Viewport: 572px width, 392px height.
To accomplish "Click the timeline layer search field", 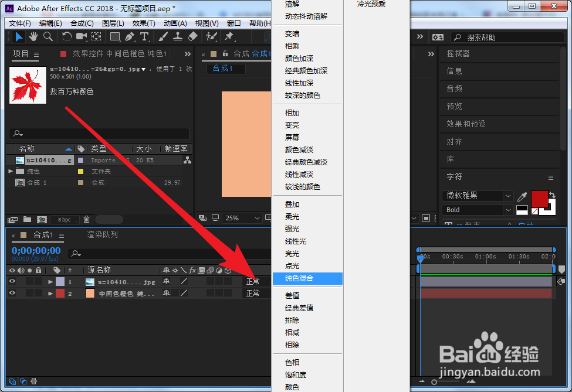I will (x=170, y=253).
